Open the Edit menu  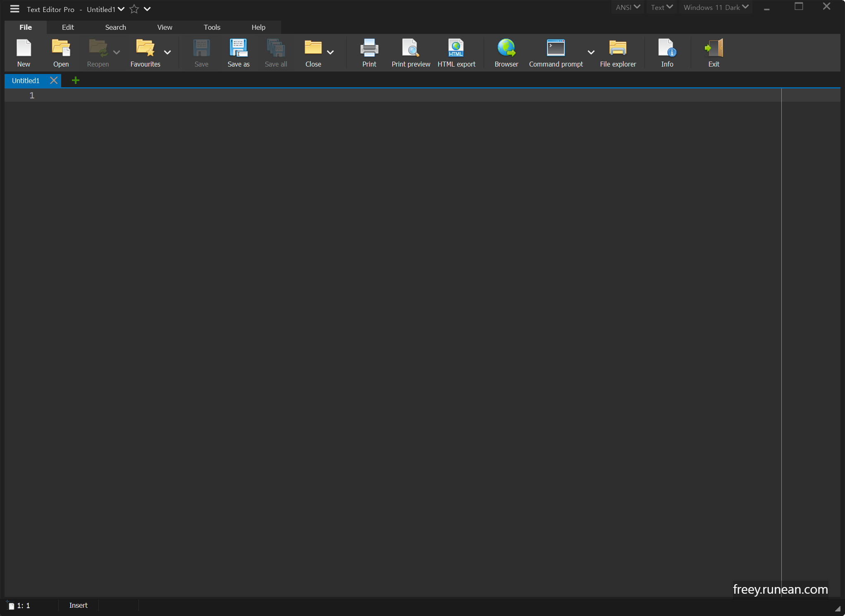[x=67, y=27]
